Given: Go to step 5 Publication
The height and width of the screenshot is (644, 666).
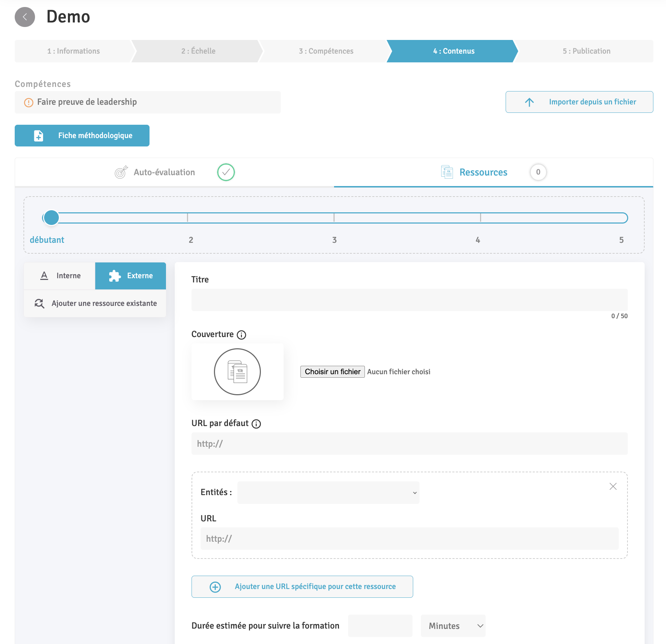Looking at the screenshot, I should (x=586, y=51).
